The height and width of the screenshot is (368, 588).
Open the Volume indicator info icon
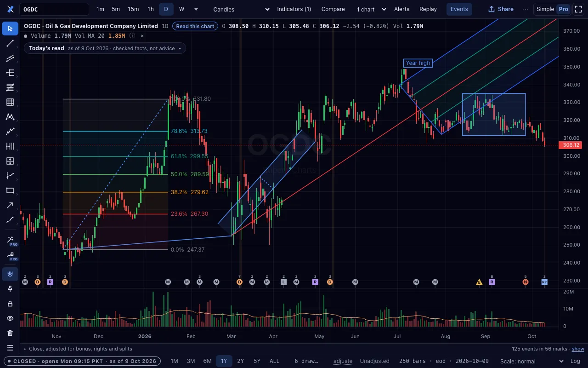pyautogui.click(x=132, y=35)
